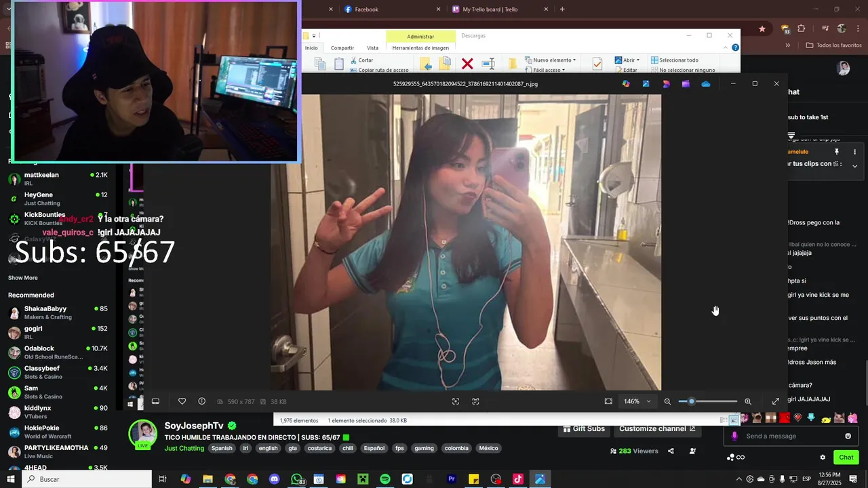The width and height of the screenshot is (868, 488).
Task: Click the red Eliminar X in Explorer
Action: pyautogui.click(x=467, y=64)
